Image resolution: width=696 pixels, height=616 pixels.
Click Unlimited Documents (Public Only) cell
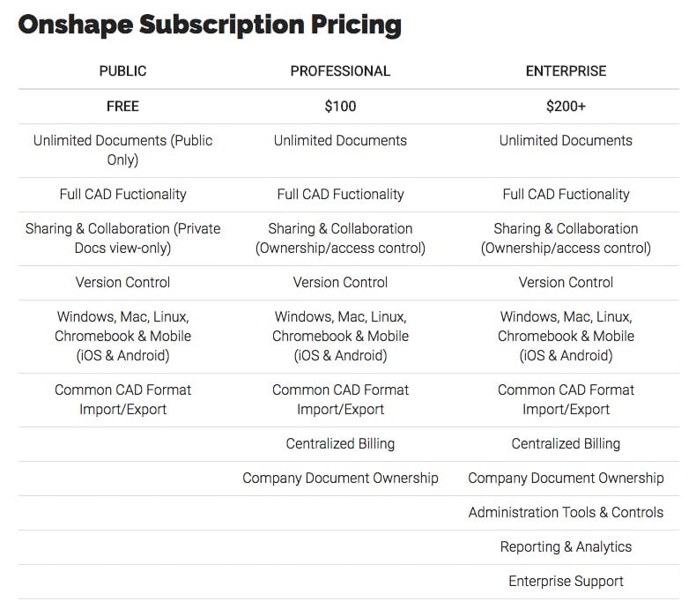(x=122, y=150)
